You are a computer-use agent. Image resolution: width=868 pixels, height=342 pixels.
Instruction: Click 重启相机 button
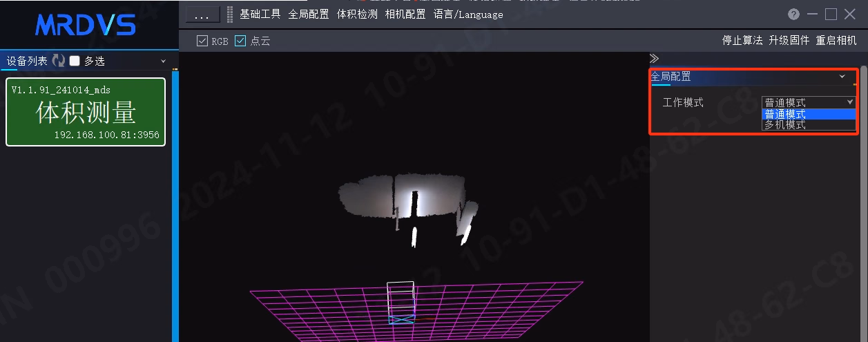pyautogui.click(x=836, y=41)
